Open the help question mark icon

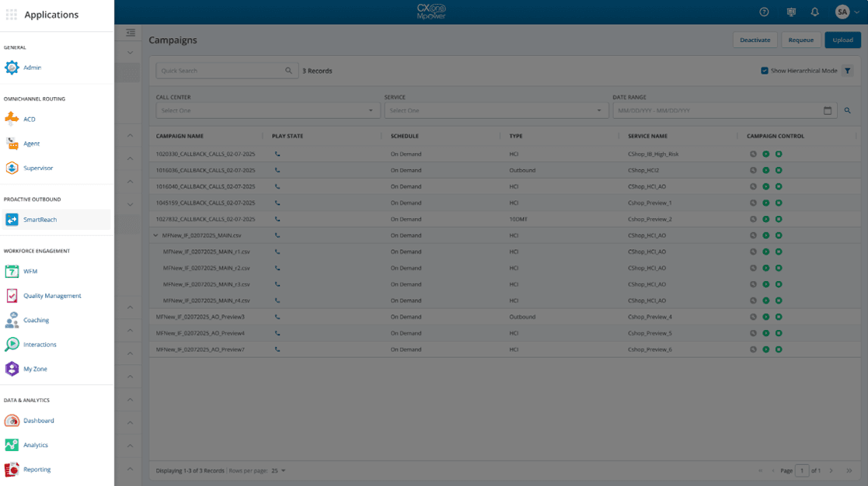(x=764, y=12)
